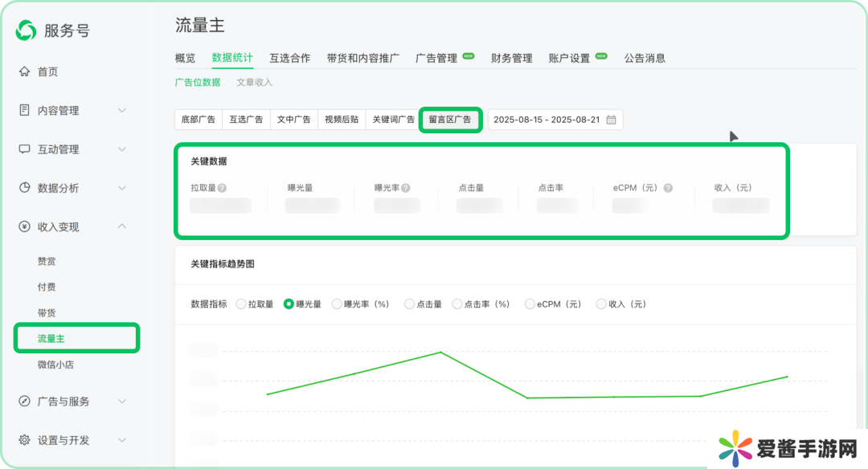
Task: Expand the 数据分析 sidebar section
Action: [x=122, y=188]
